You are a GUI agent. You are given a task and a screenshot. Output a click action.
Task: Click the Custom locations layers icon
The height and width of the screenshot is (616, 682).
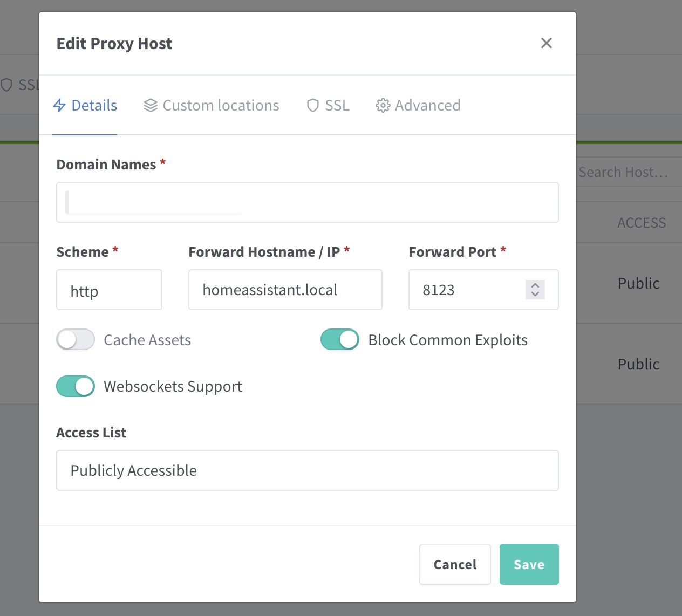point(151,105)
